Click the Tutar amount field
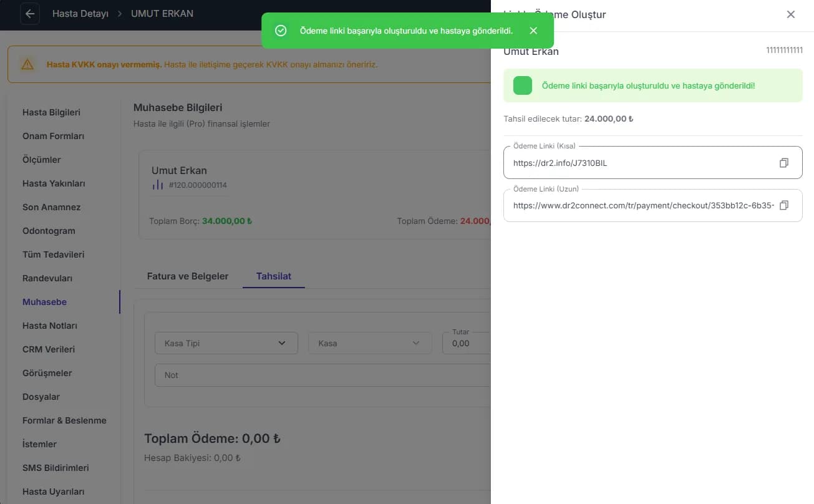 (467, 343)
